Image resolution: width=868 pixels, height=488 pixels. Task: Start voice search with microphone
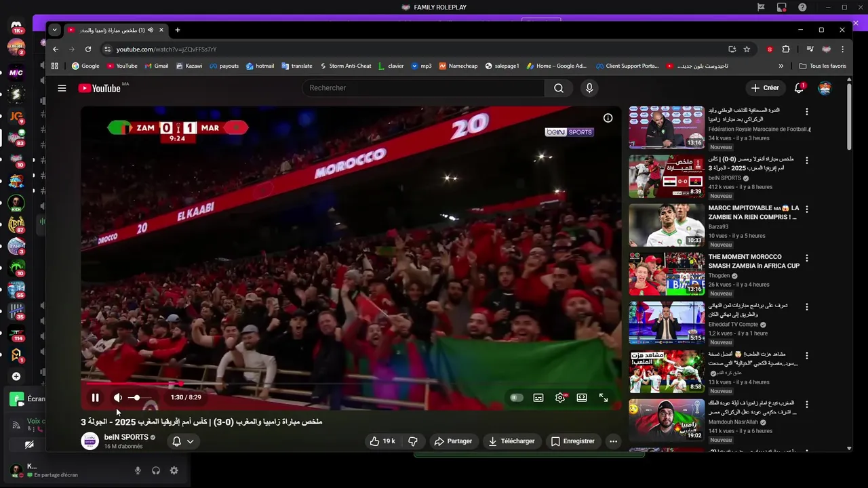click(x=589, y=88)
